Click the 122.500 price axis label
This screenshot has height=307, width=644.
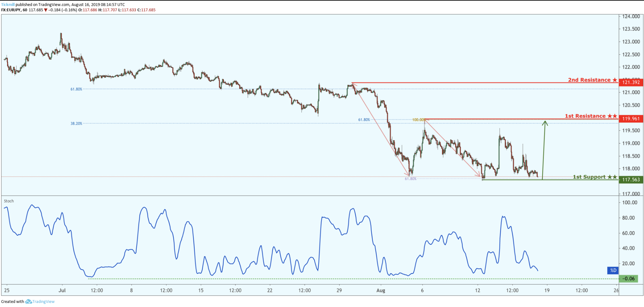(x=631, y=54)
